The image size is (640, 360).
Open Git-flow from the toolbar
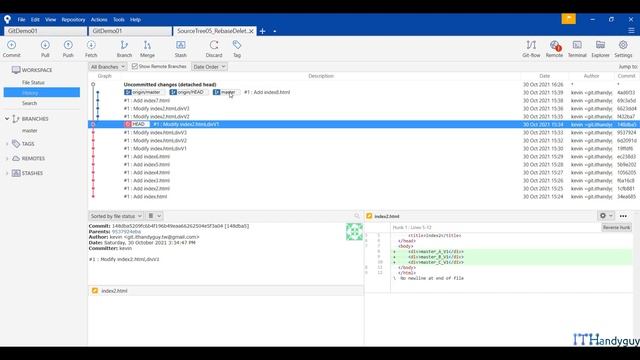pos(531,49)
